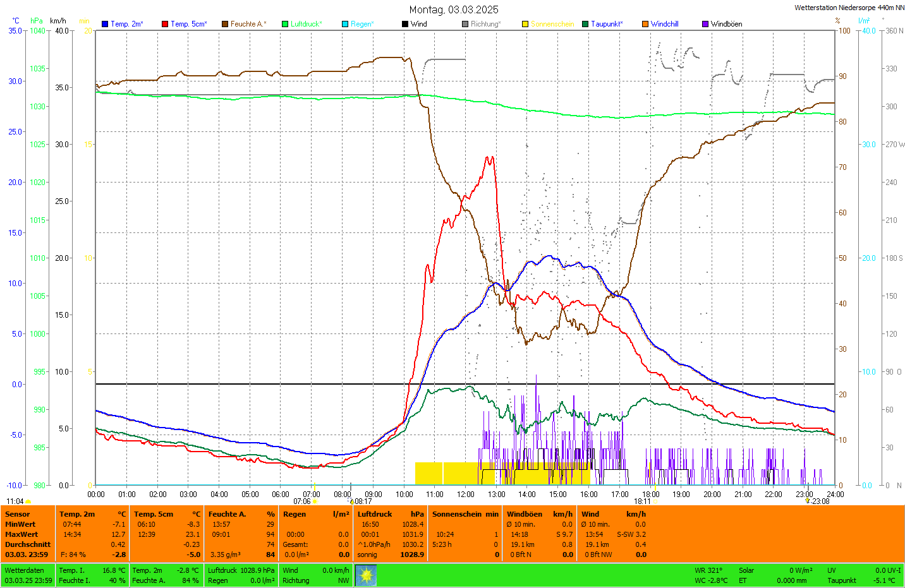Click the Wetterstation Niedersorpe 440m NN title
This screenshot has height=588, width=905.
click(x=849, y=8)
